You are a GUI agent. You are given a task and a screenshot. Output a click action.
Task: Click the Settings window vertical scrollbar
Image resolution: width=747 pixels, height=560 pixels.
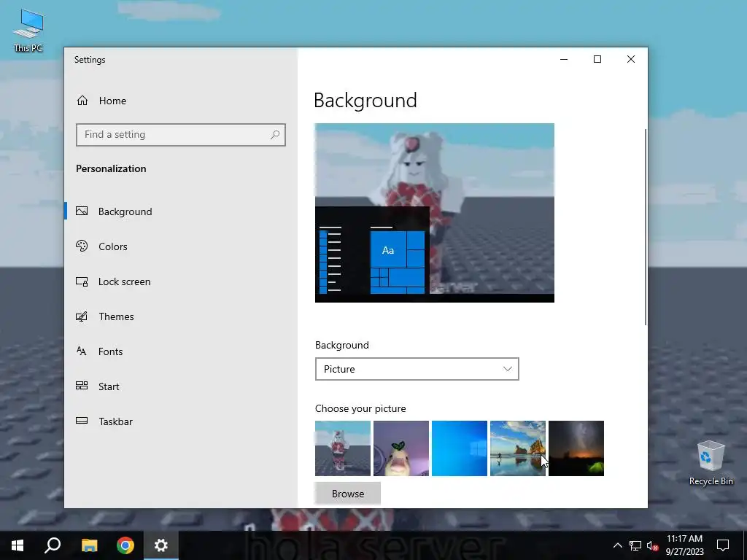[x=646, y=227]
